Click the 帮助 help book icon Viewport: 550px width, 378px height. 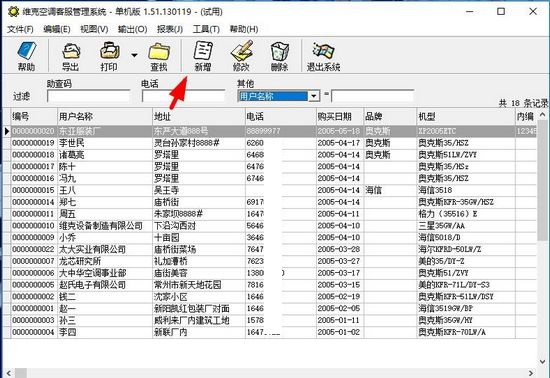[x=26, y=51]
